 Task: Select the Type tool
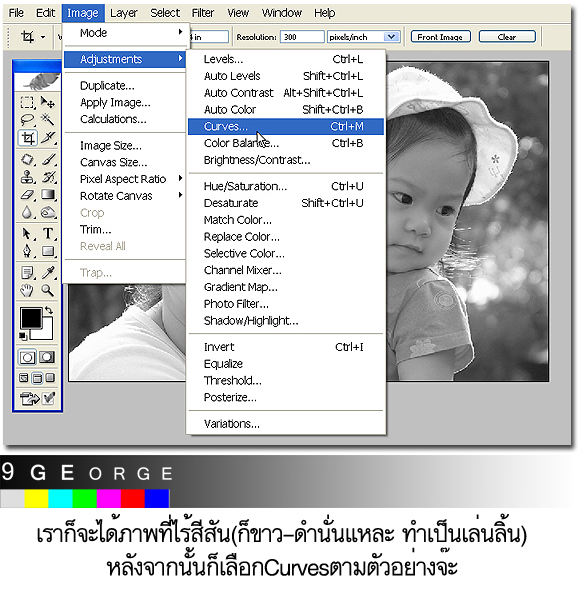coord(48,233)
